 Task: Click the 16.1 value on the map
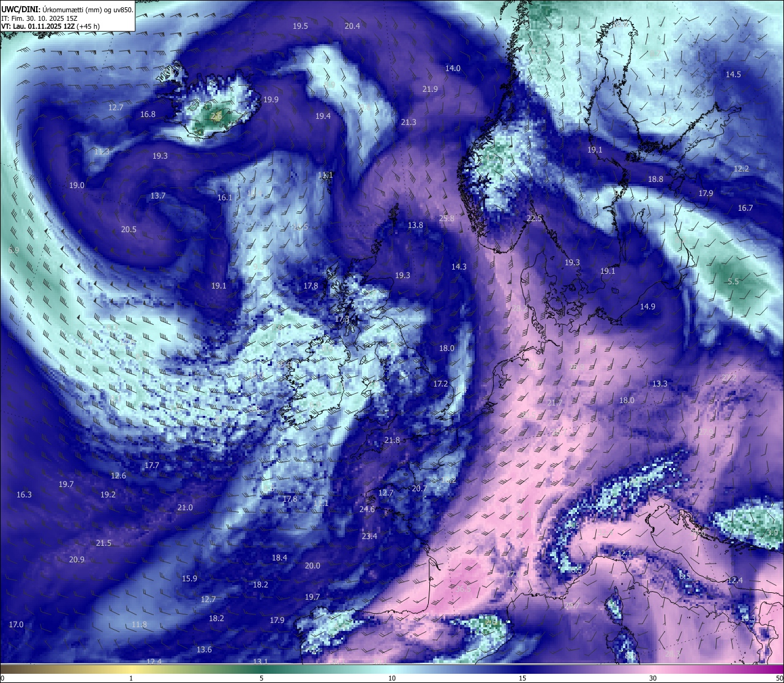(x=225, y=198)
